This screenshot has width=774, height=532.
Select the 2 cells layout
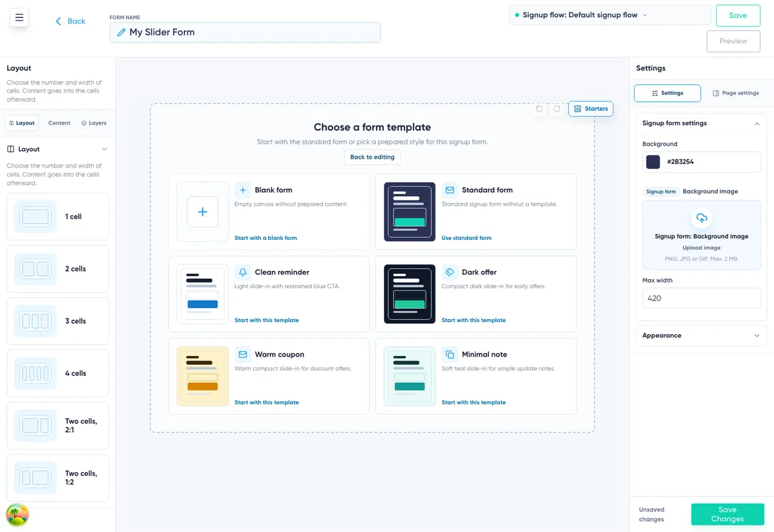pyautogui.click(x=57, y=269)
